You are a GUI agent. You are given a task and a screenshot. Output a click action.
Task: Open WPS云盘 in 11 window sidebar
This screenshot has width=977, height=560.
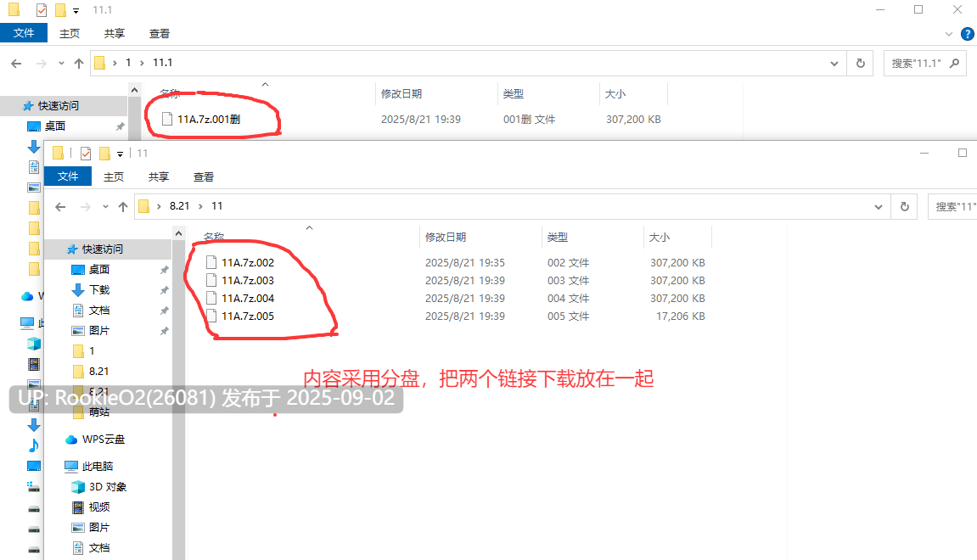tap(104, 440)
